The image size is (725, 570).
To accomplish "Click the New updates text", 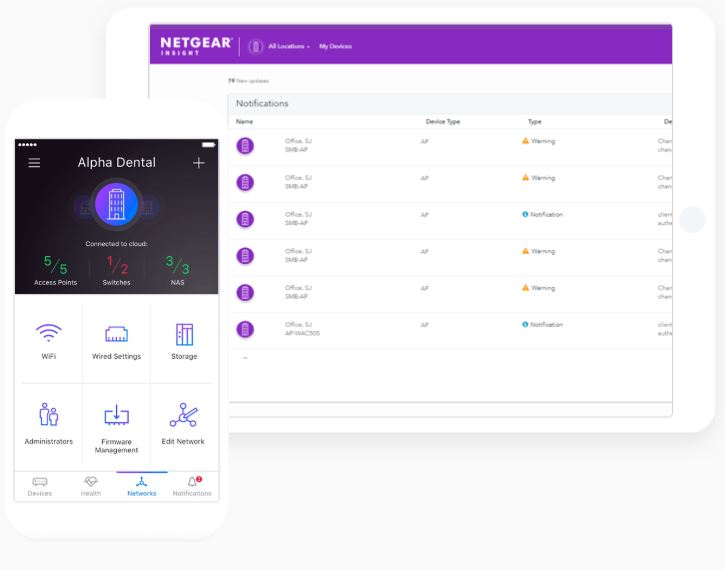I will pos(248,81).
